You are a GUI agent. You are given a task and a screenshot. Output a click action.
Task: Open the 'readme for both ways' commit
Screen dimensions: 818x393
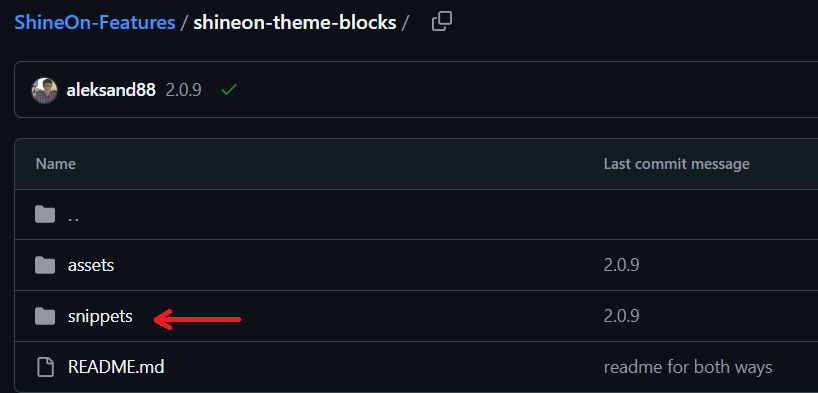coord(688,367)
